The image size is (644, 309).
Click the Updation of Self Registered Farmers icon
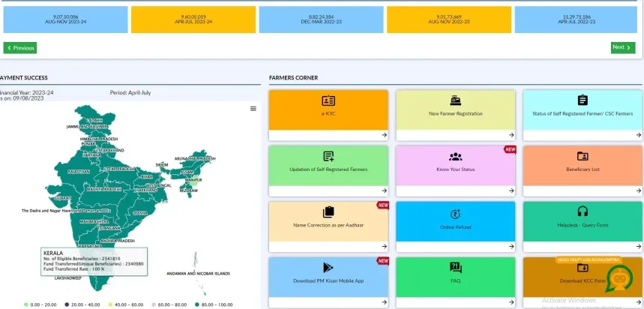tap(328, 156)
